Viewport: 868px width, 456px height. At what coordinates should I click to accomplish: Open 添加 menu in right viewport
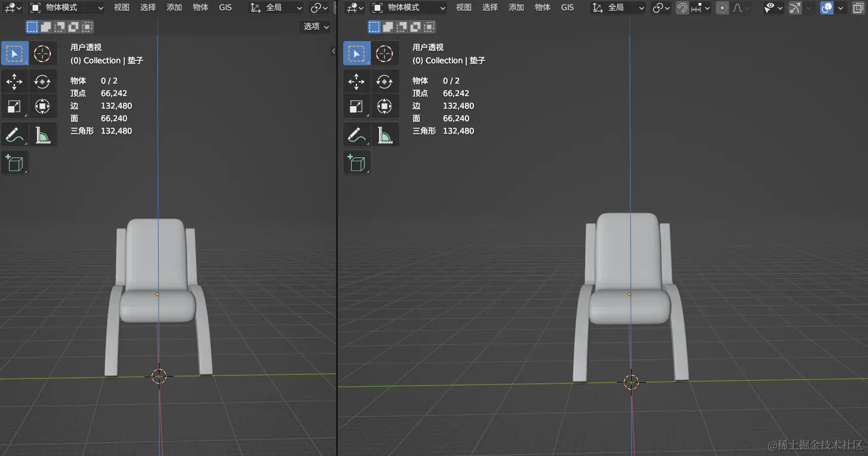click(516, 8)
